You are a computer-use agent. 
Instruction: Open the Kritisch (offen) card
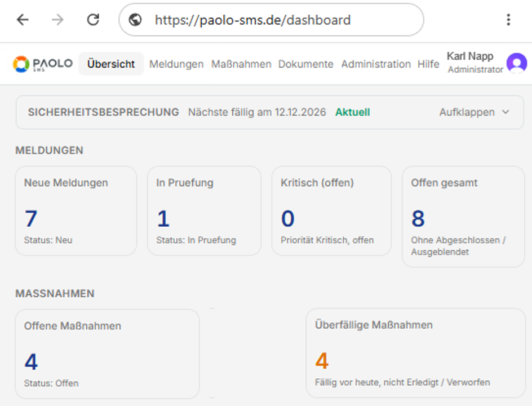pyautogui.click(x=331, y=211)
